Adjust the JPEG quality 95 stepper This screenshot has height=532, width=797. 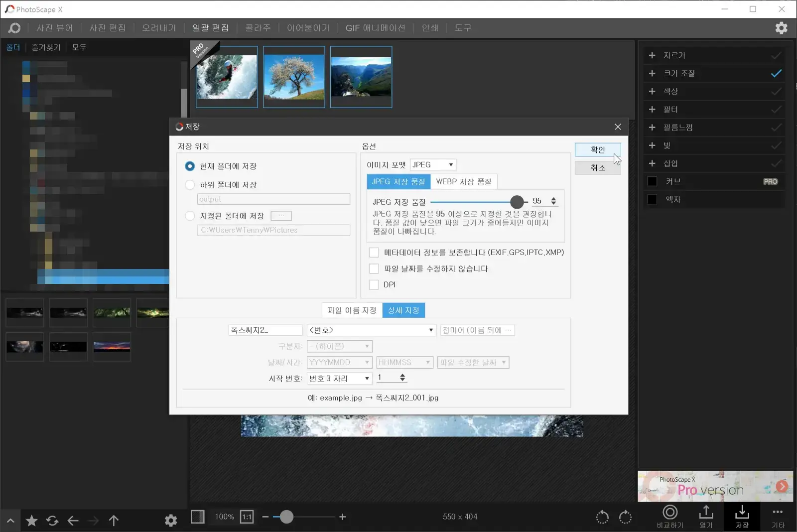coord(553,201)
